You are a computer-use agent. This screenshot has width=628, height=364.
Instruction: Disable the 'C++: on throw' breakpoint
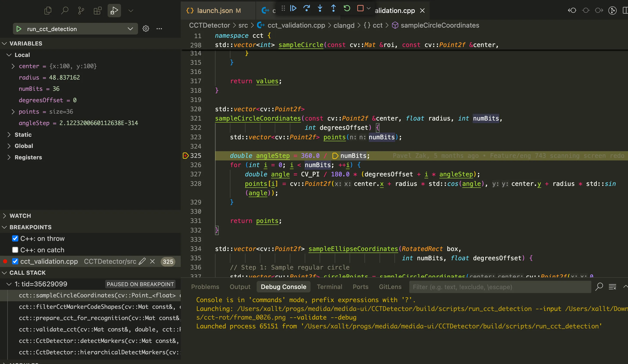(x=15, y=238)
